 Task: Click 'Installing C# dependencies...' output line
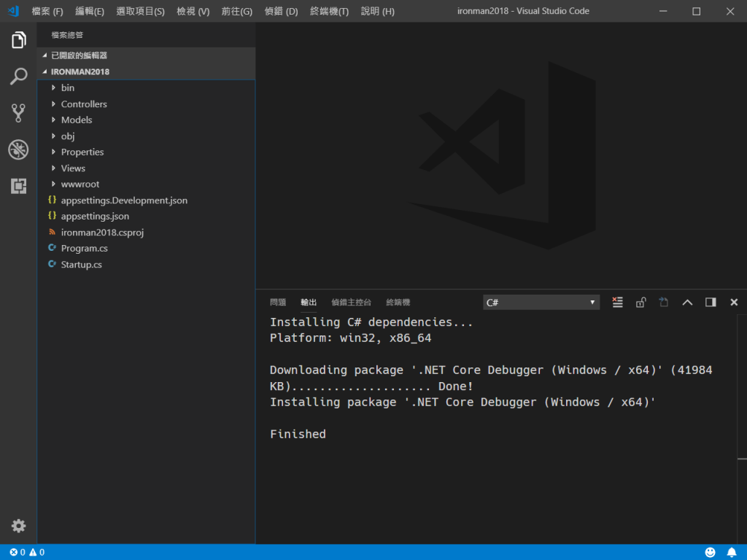(x=371, y=322)
